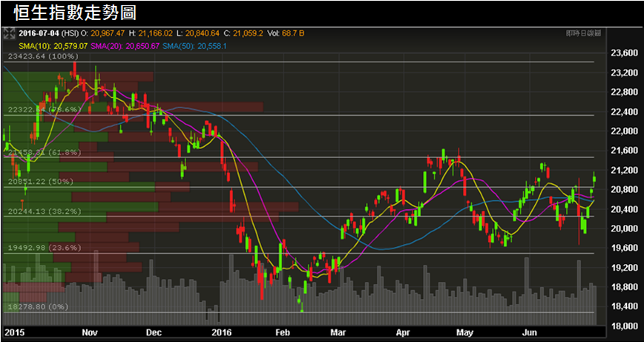Viewport: 644px width, 342px height.
Task: Click the 21,600 price axis label
Action: pos(624,151)
